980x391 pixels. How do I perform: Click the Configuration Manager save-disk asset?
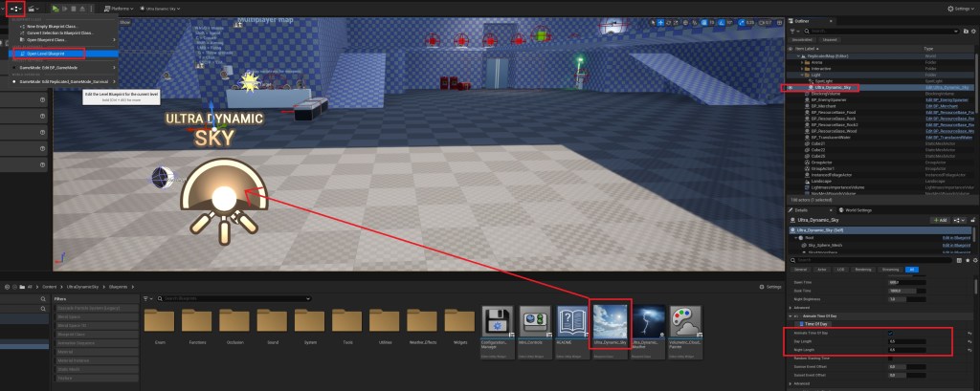pyautogui.click(x=502, y=325)
